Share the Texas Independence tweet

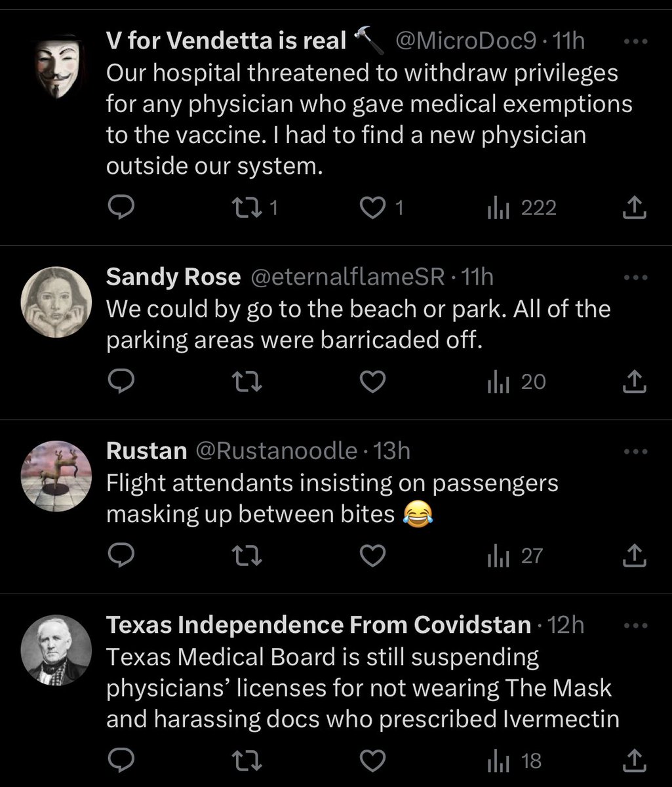(634, 761)
